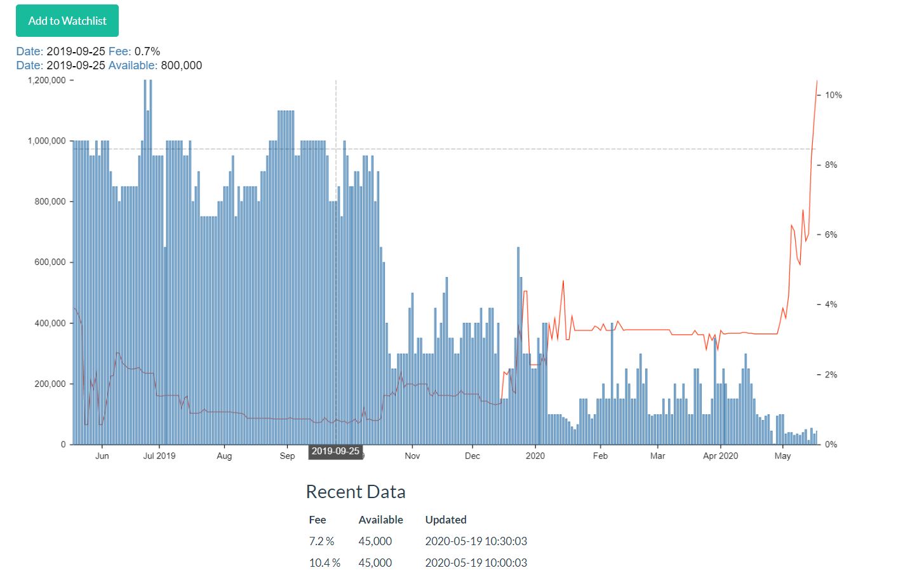The height and width of the screenshot is (575, 924).
Task: Click the 2020-05-19 10:30:03 timestamp
Action: pos(476,541)
